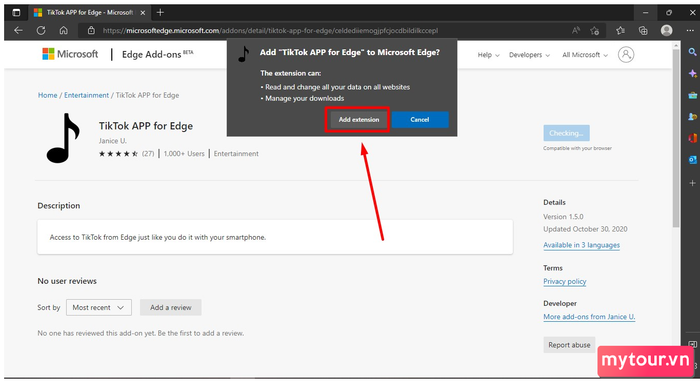700x385 pixels.
Task: Click the Microsoft logo
Action: [70, 54]
